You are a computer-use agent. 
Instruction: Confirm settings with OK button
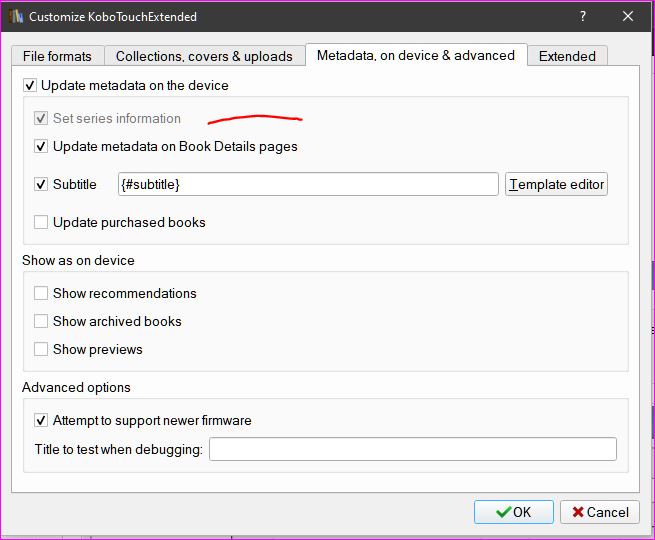(x=514, y=512)
